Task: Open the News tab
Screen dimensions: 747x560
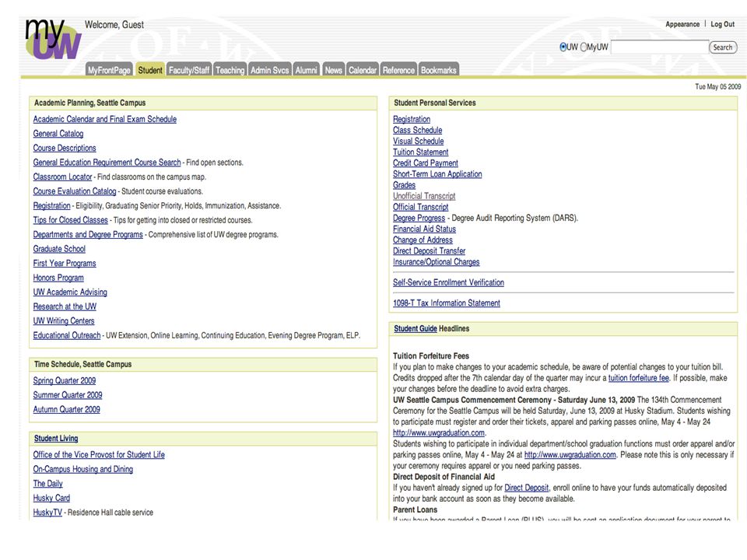Action: 334,70
